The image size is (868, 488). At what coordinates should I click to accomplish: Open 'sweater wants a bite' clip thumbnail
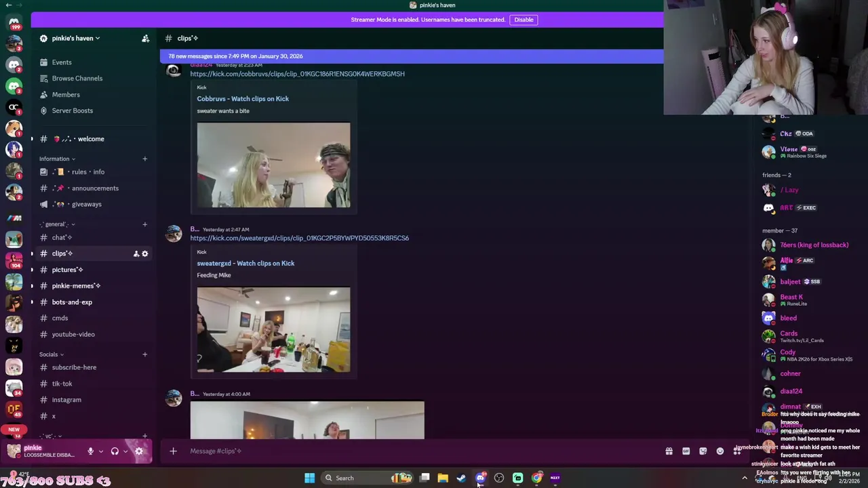click(274, 165)
